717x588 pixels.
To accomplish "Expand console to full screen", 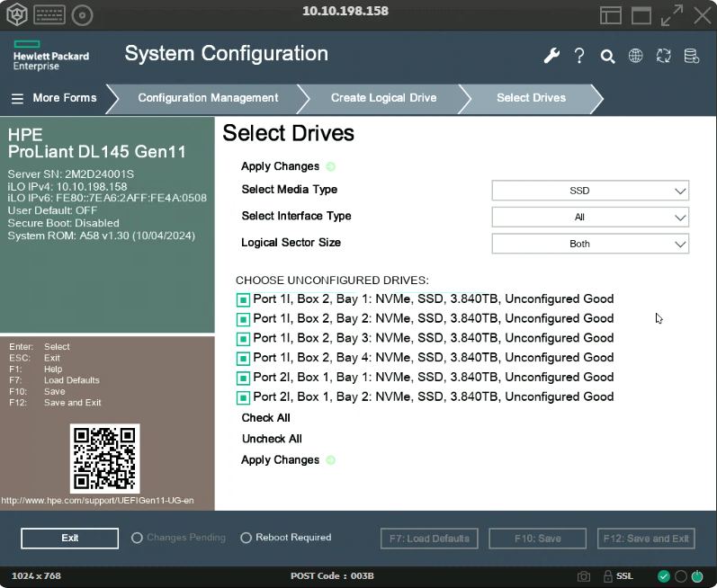I will [672, 15].
